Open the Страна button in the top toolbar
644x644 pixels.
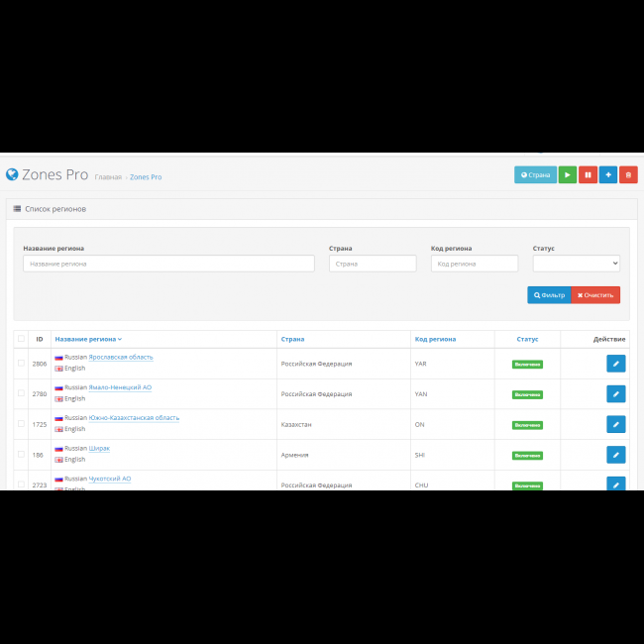point(535,174)
